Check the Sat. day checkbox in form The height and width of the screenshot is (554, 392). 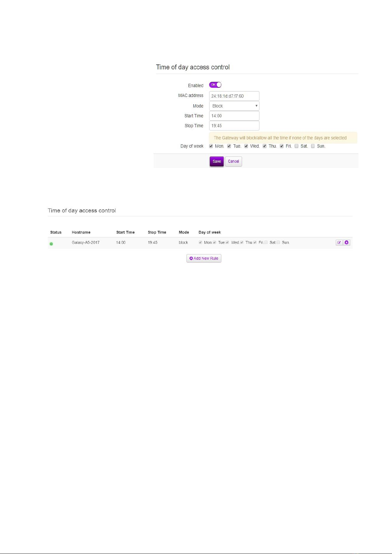click(x=296, y=146)
